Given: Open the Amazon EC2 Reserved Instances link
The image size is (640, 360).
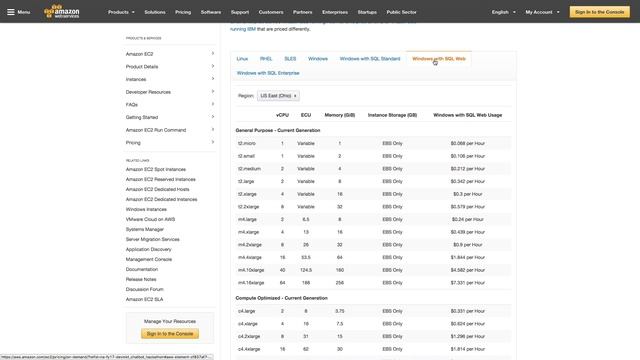Looking at the screenshot, I should point(160,179).
